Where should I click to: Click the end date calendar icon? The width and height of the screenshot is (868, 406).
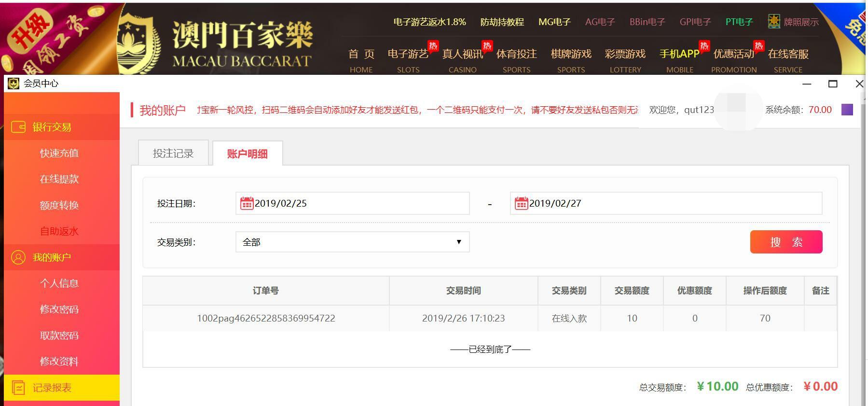click(521, 203)
